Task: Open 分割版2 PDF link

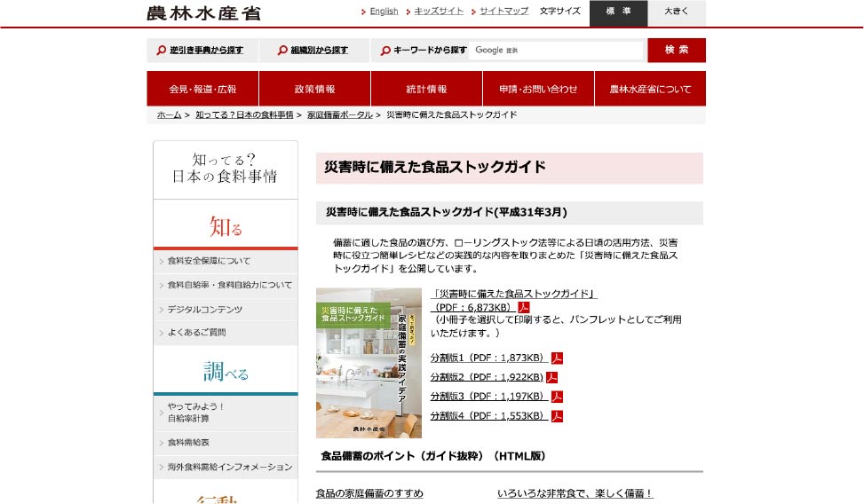Action: pyautogui.click(x=487, y=377)
